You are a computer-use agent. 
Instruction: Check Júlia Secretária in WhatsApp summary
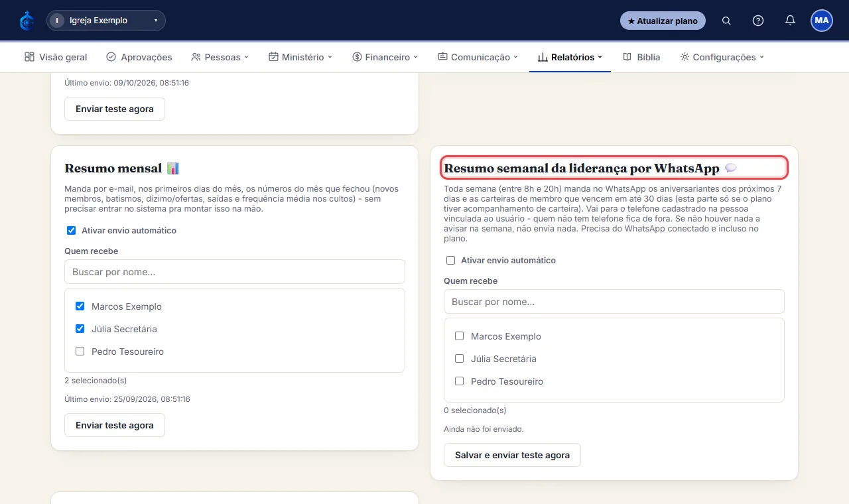tap(460, 359)
